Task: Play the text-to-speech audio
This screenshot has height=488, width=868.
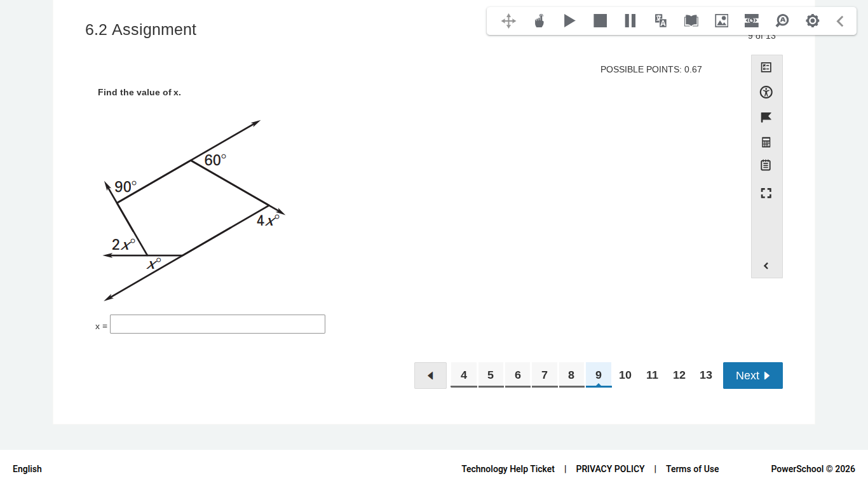Action: coord(569,20)
